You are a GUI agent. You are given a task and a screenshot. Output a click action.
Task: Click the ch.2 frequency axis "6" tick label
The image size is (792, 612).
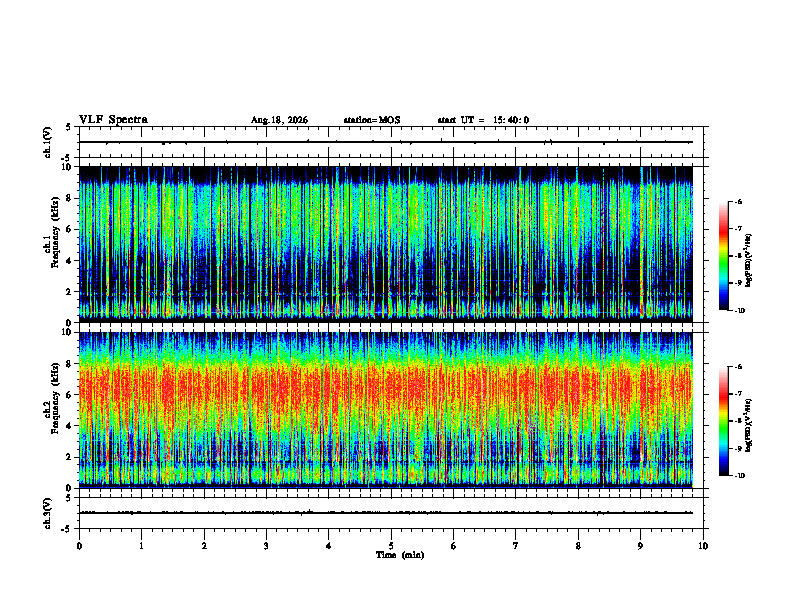tap(70, 395)
